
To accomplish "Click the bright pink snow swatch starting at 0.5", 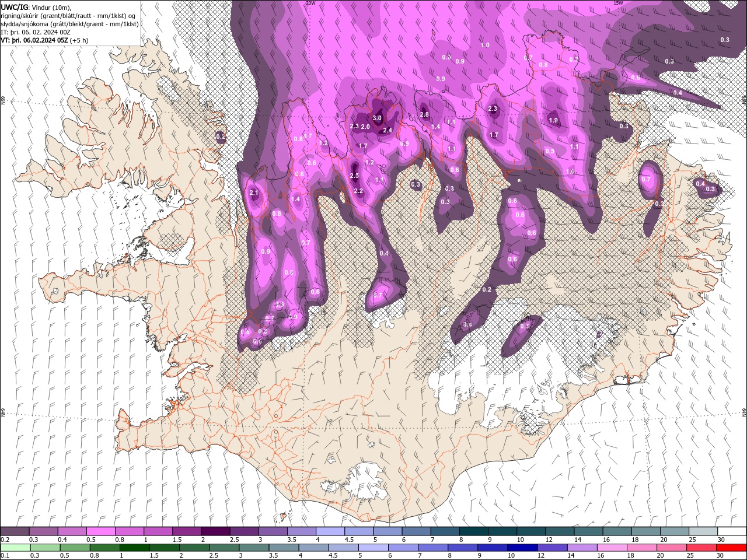I will coord(101,531).
